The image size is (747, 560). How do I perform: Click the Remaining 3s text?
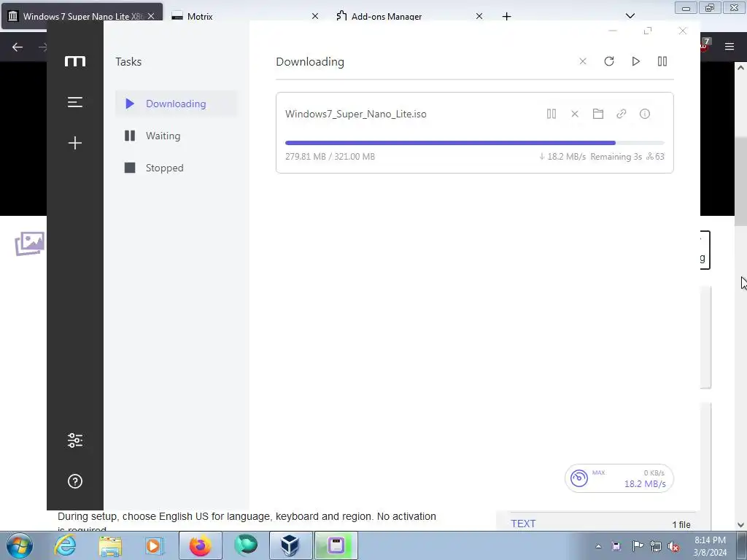coord(616,157)
